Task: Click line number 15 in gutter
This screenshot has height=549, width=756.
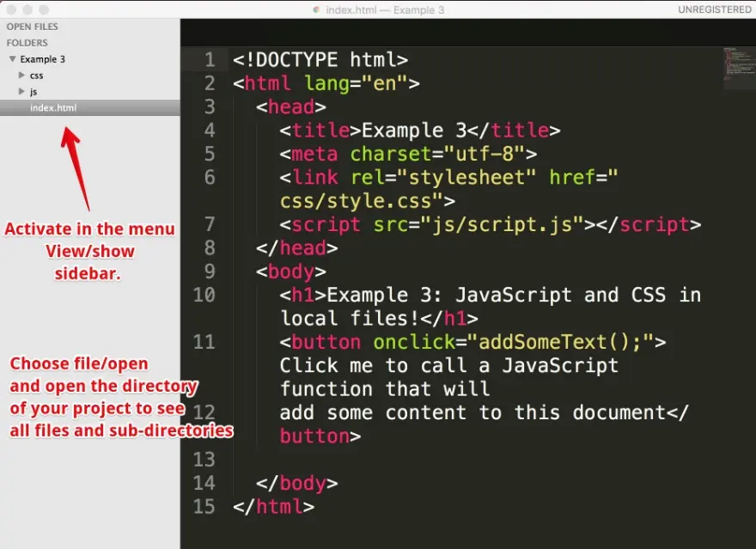Action: [x=204, y=507]
